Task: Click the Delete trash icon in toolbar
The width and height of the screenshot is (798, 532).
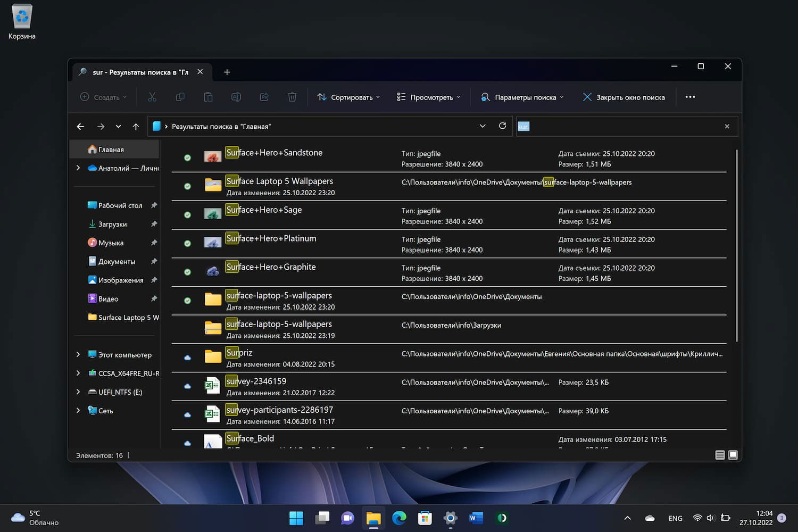Action: (x=292, y=97)
